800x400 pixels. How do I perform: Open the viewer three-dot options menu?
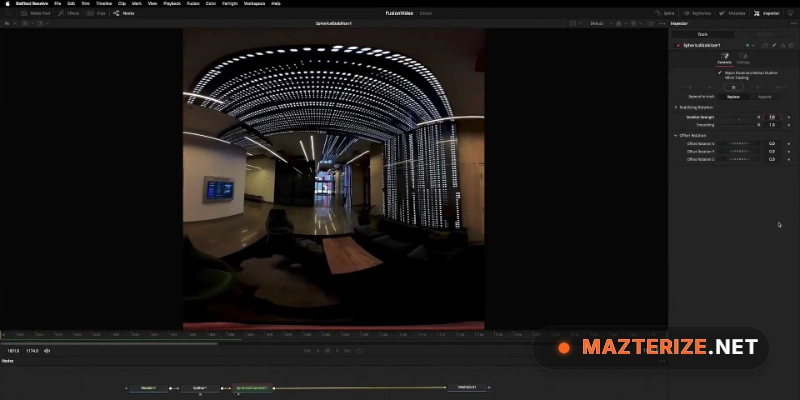660,23
